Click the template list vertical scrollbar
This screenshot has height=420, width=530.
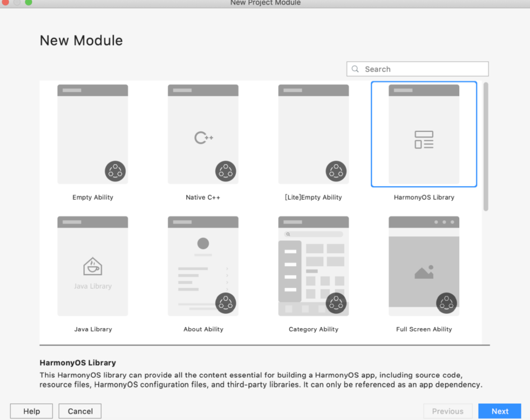[486, 147]
